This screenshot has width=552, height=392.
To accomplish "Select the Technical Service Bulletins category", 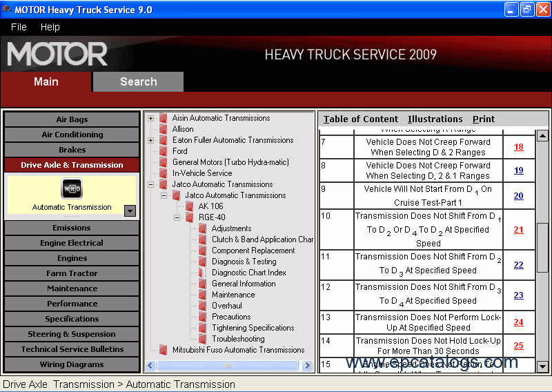I will (x=72, y=349).
